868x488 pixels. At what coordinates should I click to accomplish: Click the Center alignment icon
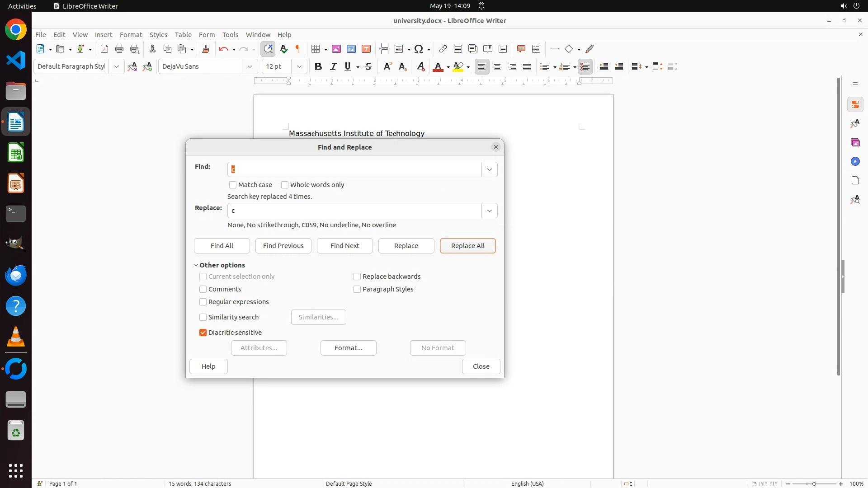click(497, 66)
